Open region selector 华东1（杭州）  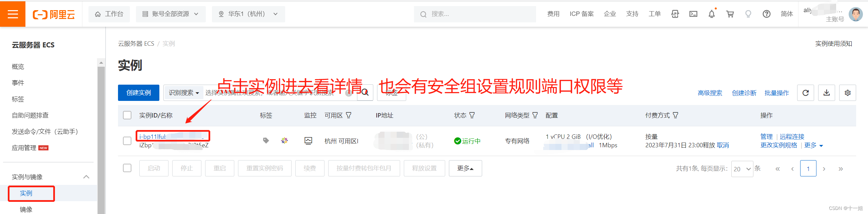coord(248,14)
